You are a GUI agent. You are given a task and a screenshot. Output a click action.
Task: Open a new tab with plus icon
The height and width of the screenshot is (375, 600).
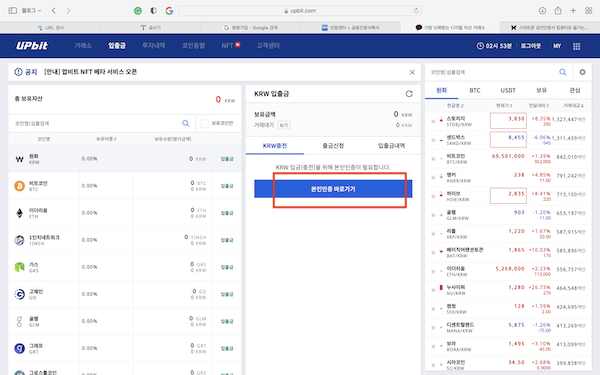coord(573,11)
